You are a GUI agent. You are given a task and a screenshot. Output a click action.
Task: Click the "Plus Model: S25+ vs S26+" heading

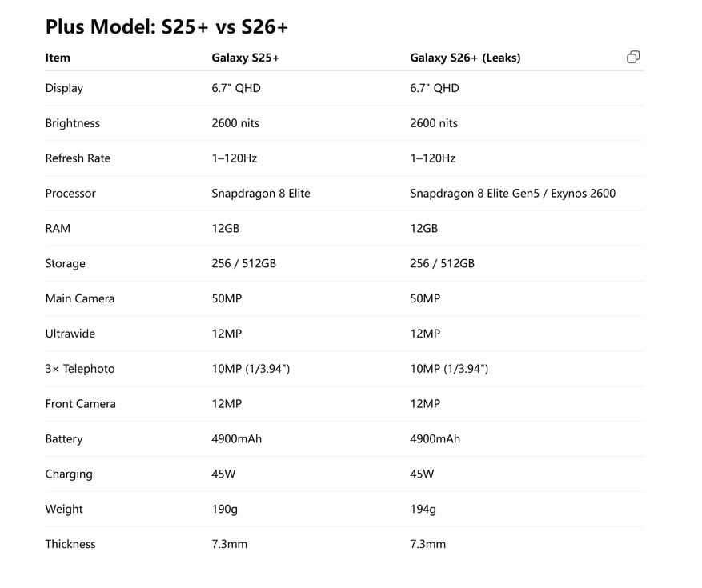point(166,26)
